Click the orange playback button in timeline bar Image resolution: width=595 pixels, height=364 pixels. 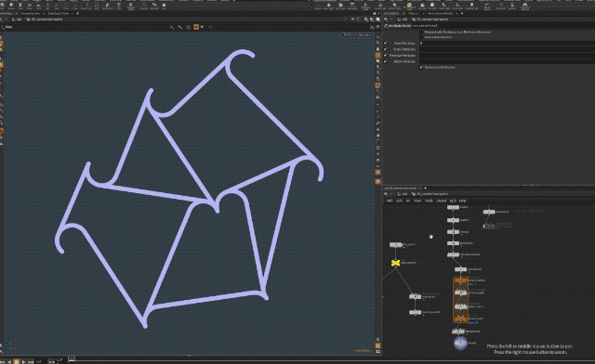pos(17,361)
